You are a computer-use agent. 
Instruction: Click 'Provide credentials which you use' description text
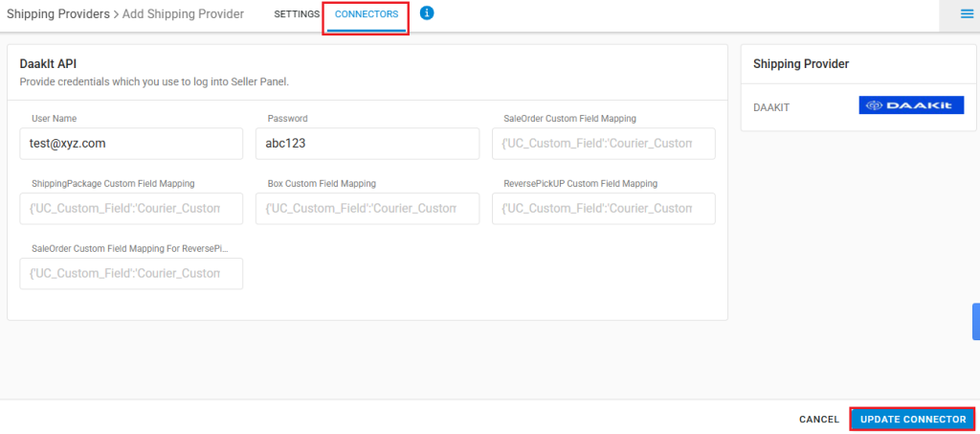point(154,81)
